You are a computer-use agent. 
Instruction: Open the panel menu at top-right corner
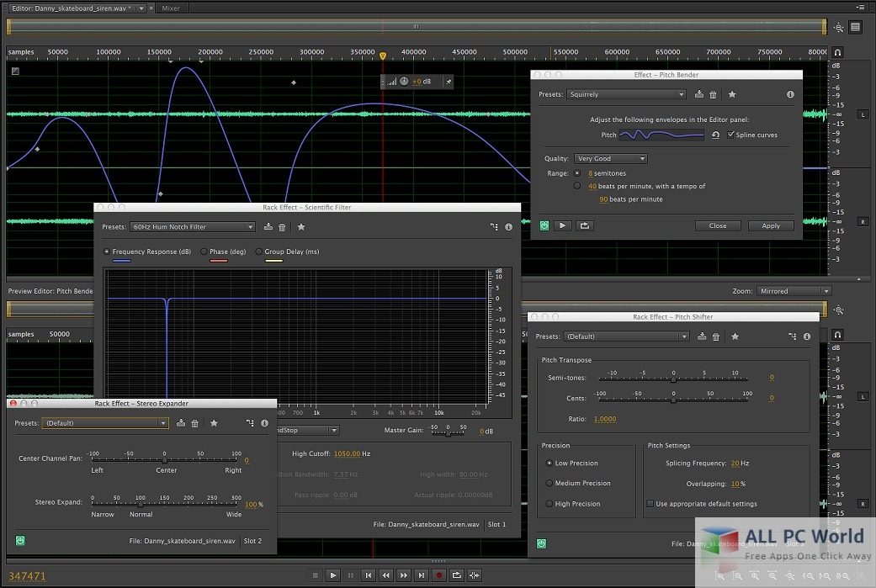tap(860, 8)
